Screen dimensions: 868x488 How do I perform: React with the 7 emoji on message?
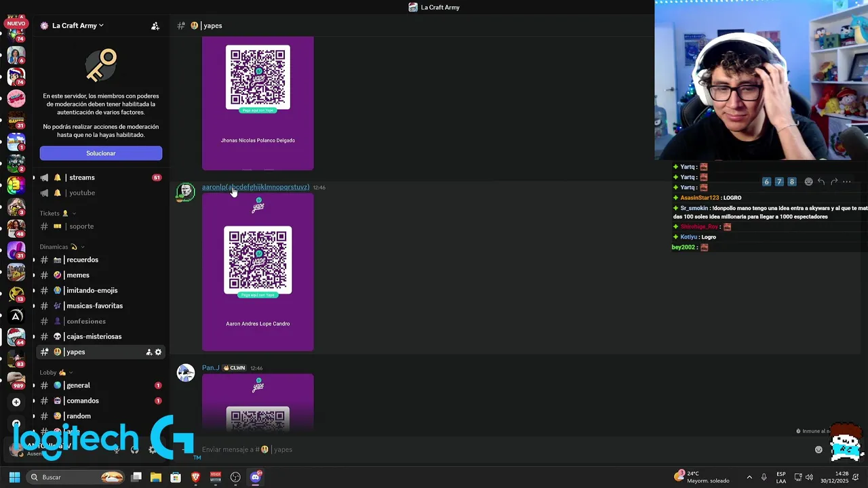(779, 182)
